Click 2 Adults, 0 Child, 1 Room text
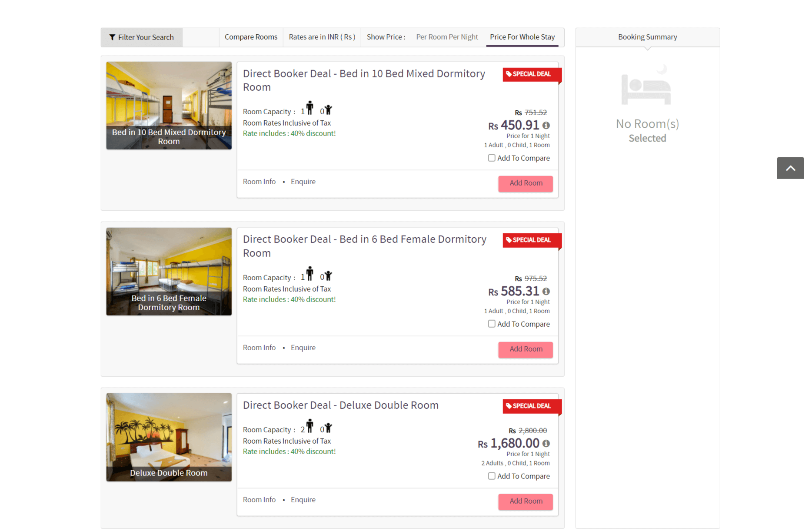 click(x=516, y=464)
